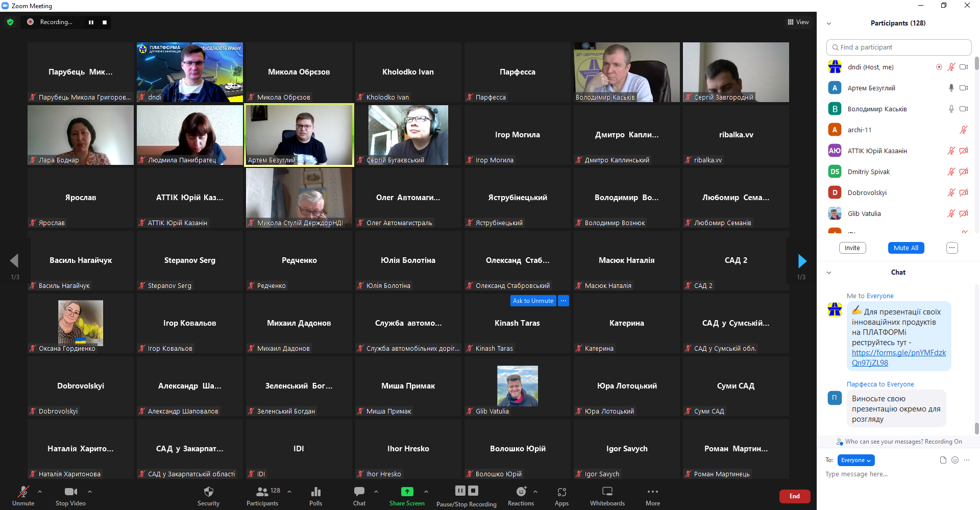Pause the recording in top bar
Viewport: 980px width, 510px height.
click(x=91, y=22)
